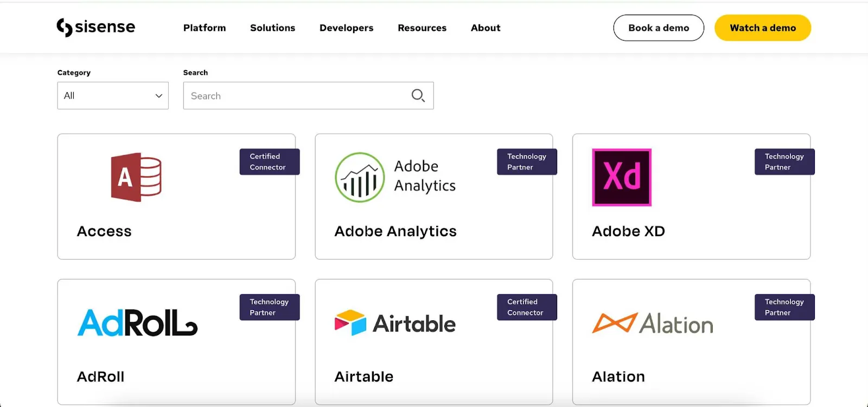868x407 pixels.
Task: Click the Alation logo
Action: 653,324
